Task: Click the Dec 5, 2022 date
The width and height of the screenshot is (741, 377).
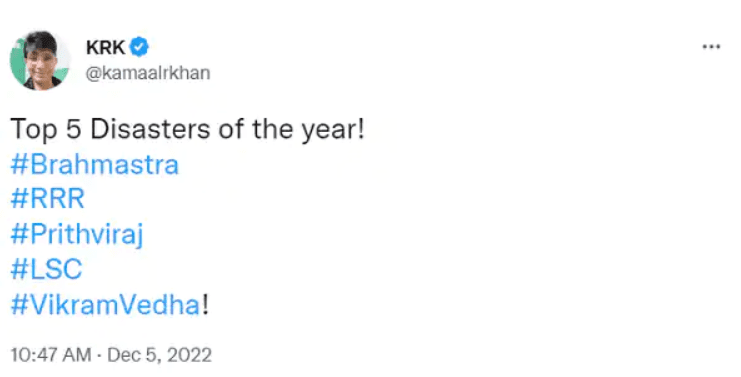Action: (x=160, y=355)
